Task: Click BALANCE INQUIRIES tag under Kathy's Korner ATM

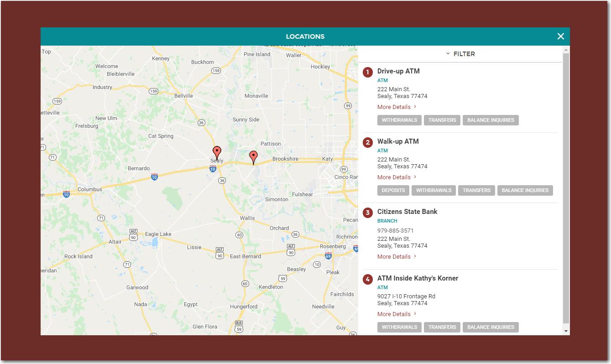Action: coord(491,327)
